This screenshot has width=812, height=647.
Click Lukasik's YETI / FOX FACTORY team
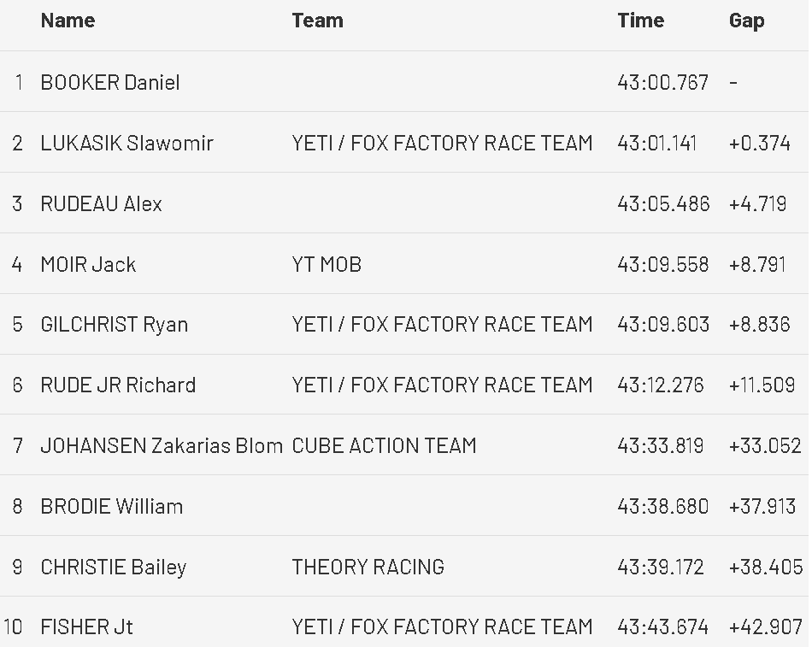442,143
